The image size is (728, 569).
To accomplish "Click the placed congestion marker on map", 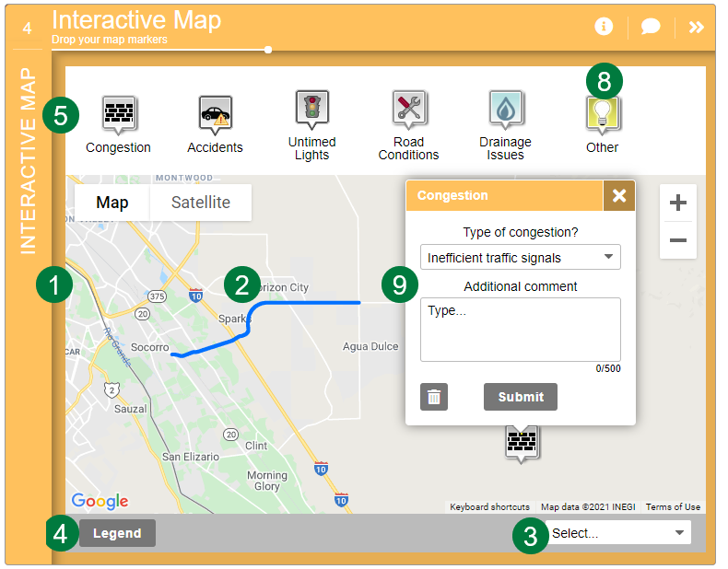I will click(522, 443).
